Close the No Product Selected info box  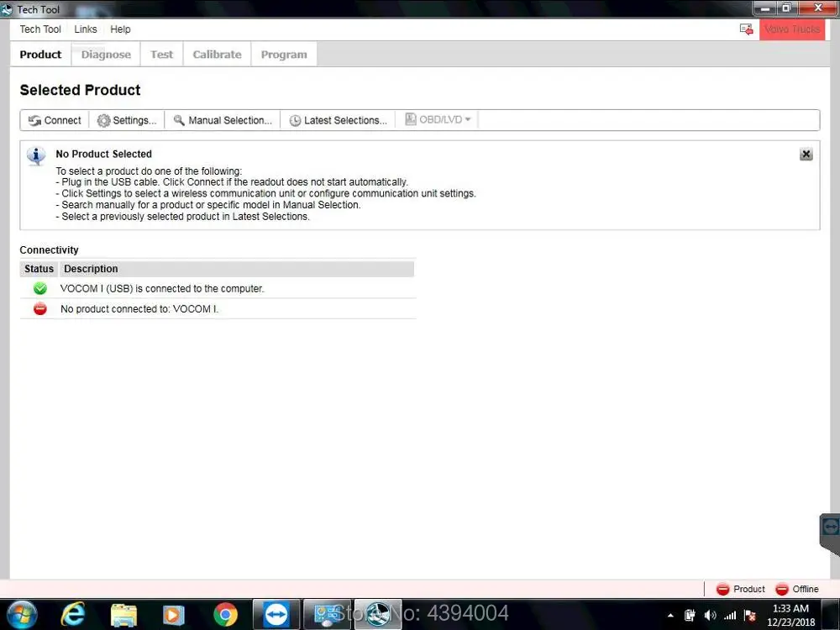click(806, 155)
